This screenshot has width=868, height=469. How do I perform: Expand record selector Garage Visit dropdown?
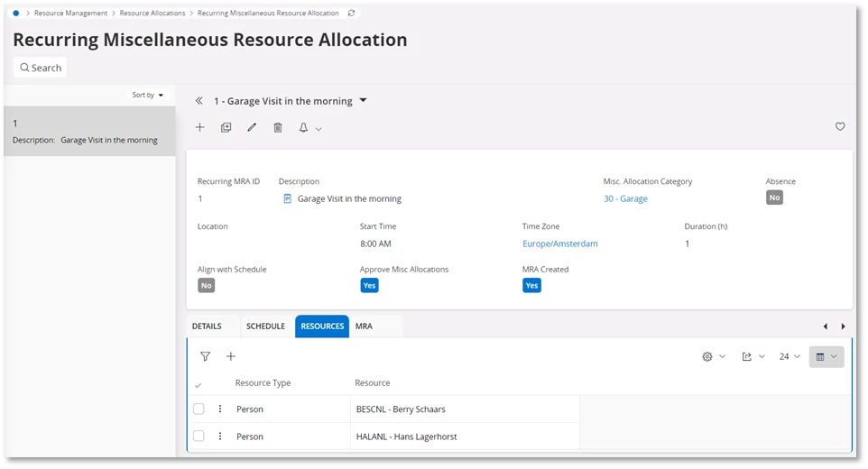pyautogui.click(x=363, y=101)
